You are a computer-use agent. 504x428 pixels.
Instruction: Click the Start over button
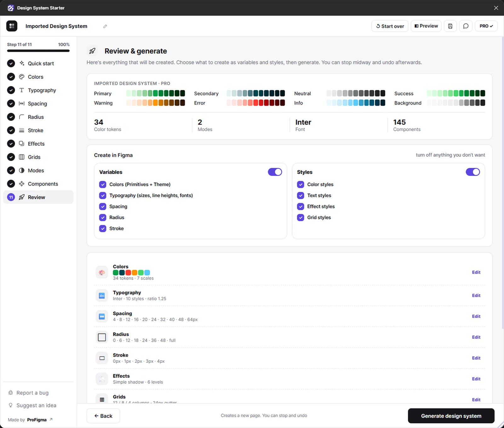[x=390, y=26]
